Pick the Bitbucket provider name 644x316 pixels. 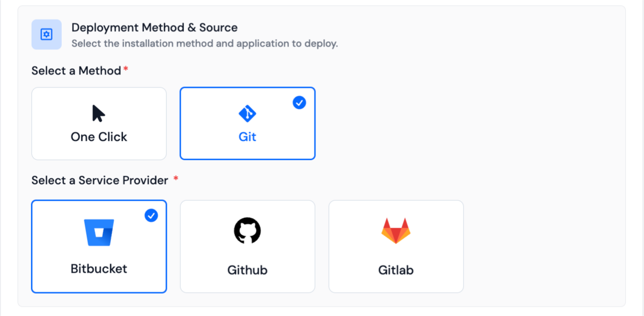[x=99, y=269]
